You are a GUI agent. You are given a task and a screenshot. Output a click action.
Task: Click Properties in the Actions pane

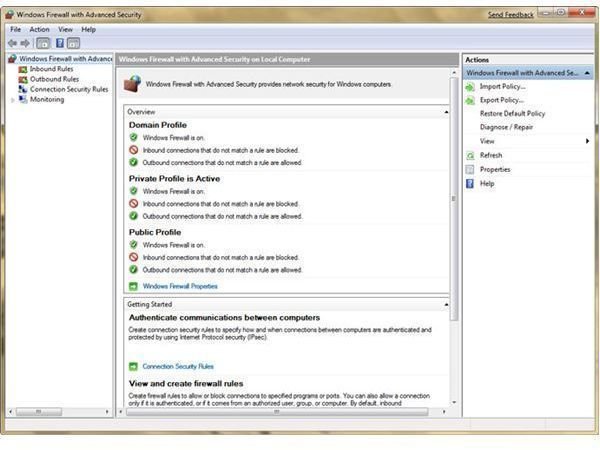point(495,170)
